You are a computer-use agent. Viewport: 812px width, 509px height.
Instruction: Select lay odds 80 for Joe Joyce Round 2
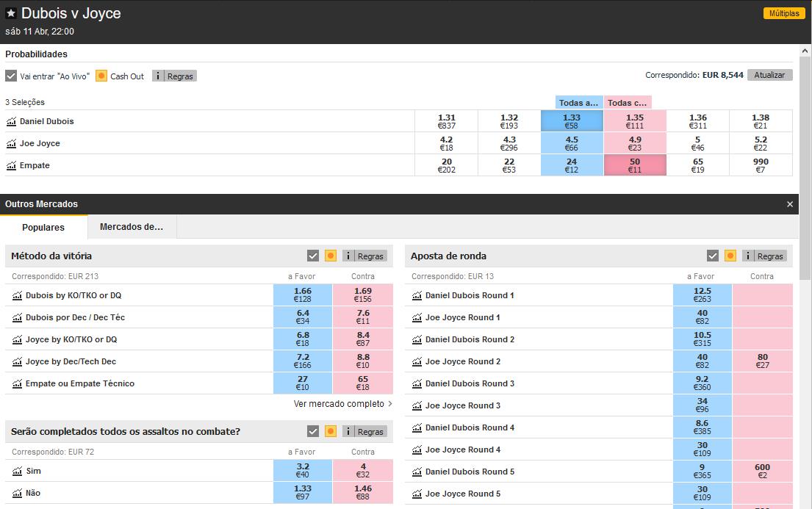point(762,361)
